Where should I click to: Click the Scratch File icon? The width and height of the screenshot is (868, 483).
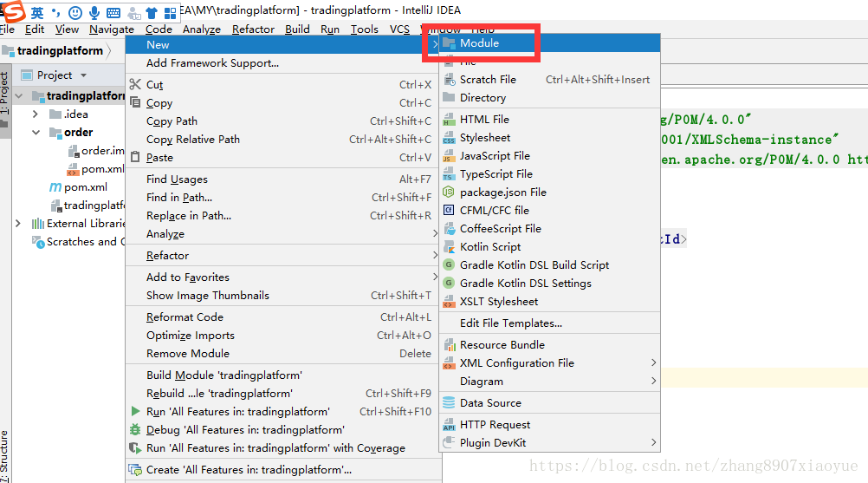point(449,80)
